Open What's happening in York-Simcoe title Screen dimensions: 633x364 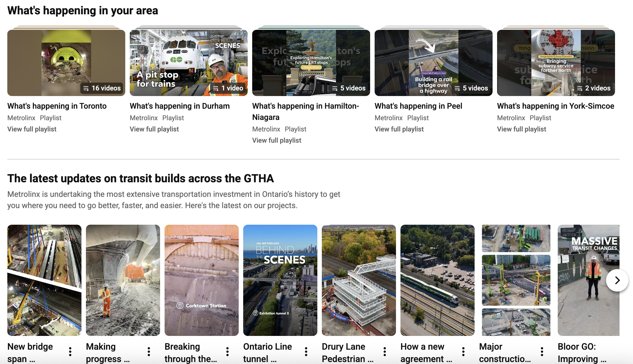click(x=556, y=106)
